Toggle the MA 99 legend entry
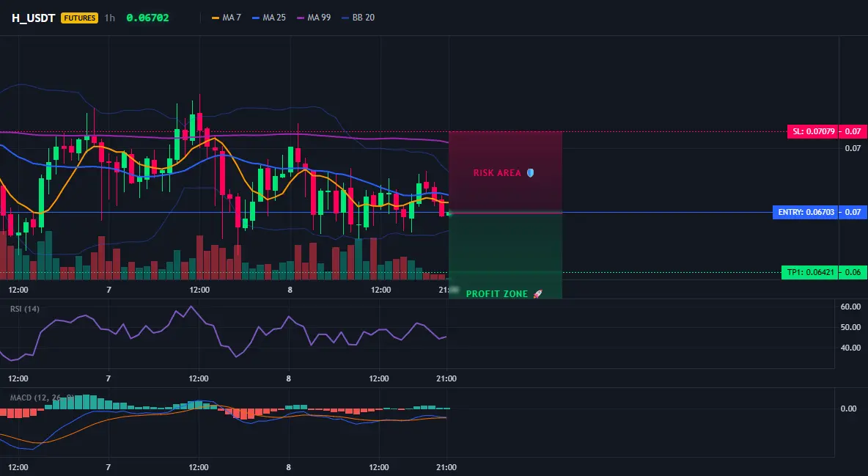Screen dimensions: 868x476 [314, 18]
